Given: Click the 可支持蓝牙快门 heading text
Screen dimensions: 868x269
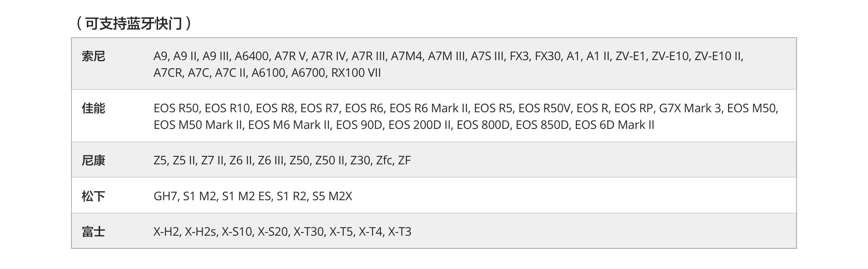Looking at the screenshot, I should 133,24.
